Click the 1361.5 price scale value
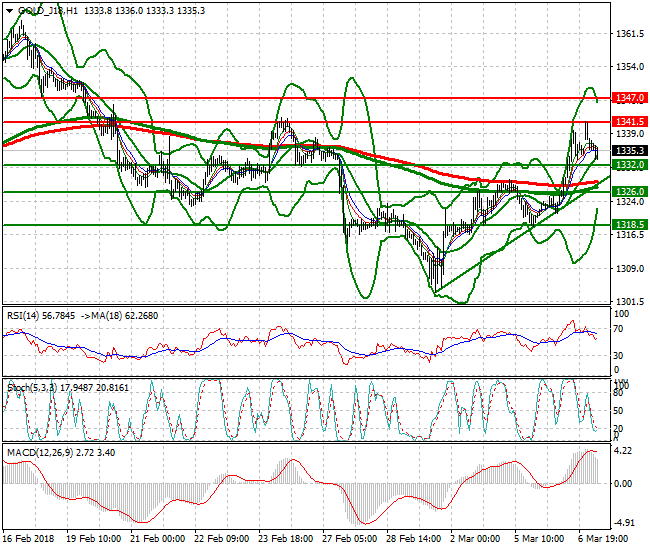The height and width of the screenshot is (550, 650). 630,34
